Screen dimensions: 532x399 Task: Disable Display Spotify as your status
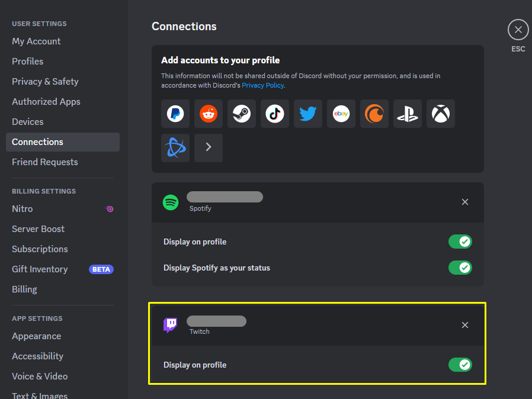(x=460, y=268)
